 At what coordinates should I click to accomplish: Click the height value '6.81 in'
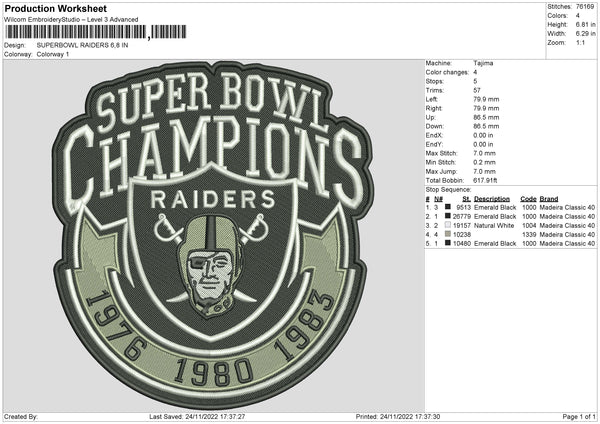pyautogui.click(x=585, y=24)
